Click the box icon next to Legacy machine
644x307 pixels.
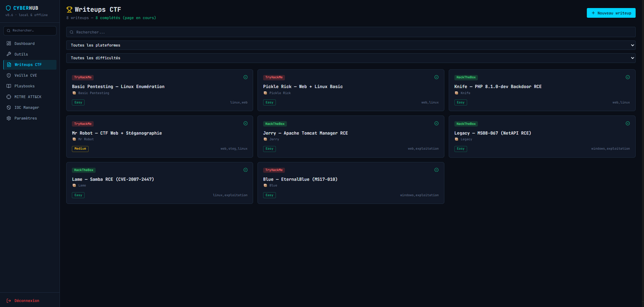(x=457, y=139)
